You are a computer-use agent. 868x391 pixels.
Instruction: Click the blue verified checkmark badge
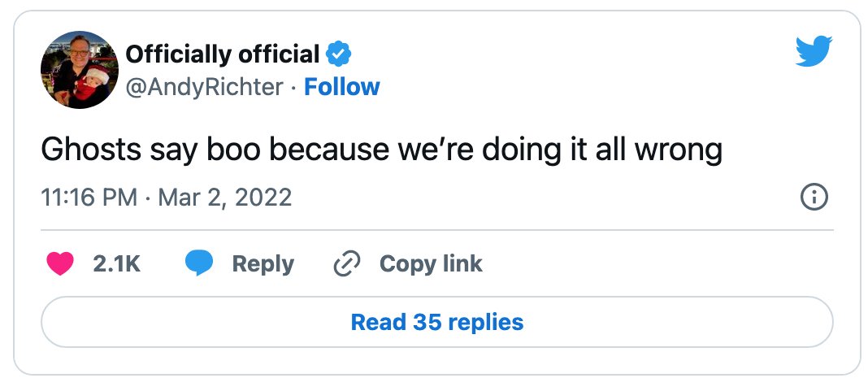pyautogui.click(x=337, y=54)
